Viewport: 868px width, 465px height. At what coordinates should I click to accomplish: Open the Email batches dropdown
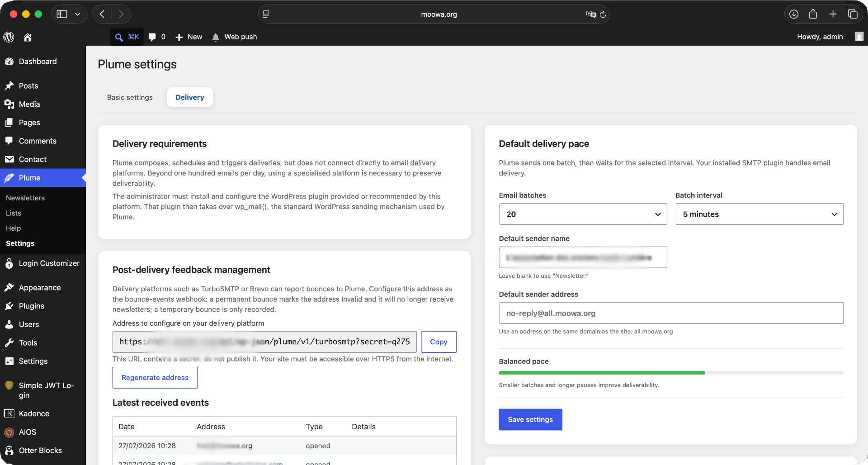(x=583, y=214)
